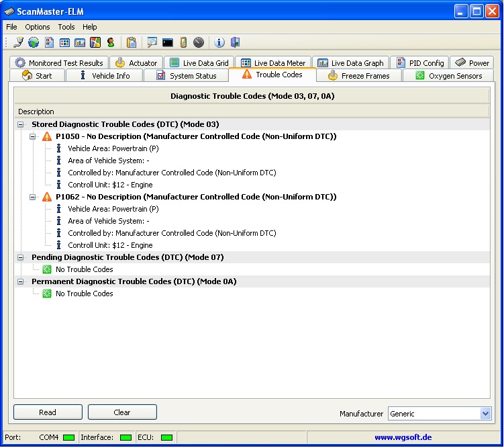Open the terminal console toolbar icon
The height and width of the screenshot is (448, 504).
[168, 42]
